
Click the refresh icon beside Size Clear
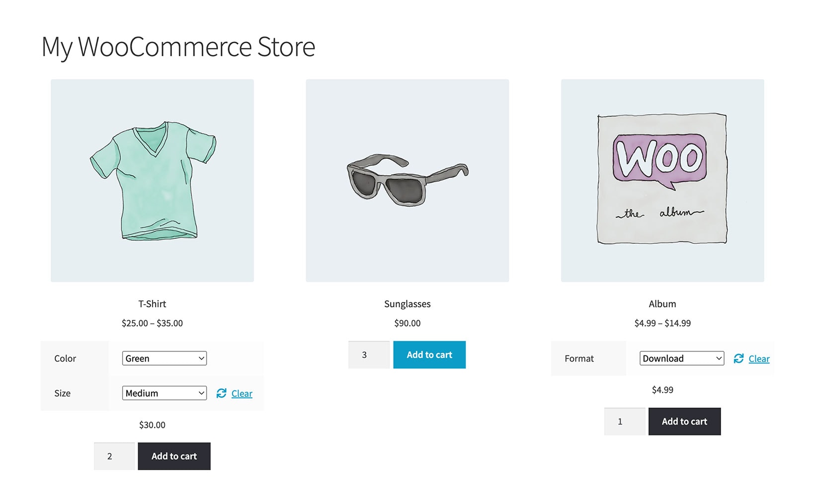(222, 393)
